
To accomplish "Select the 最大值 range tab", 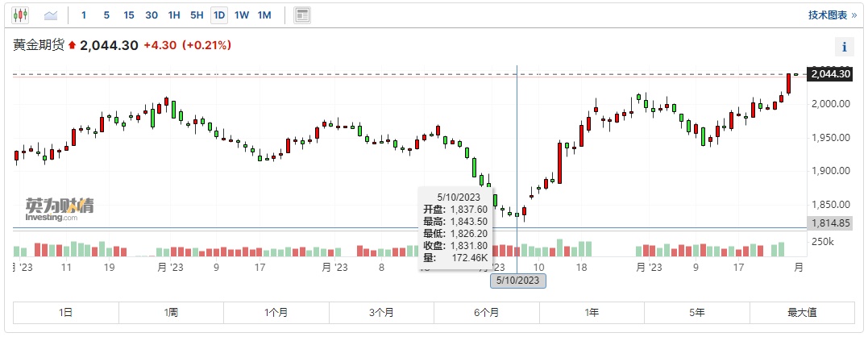I will coord(802,313).
